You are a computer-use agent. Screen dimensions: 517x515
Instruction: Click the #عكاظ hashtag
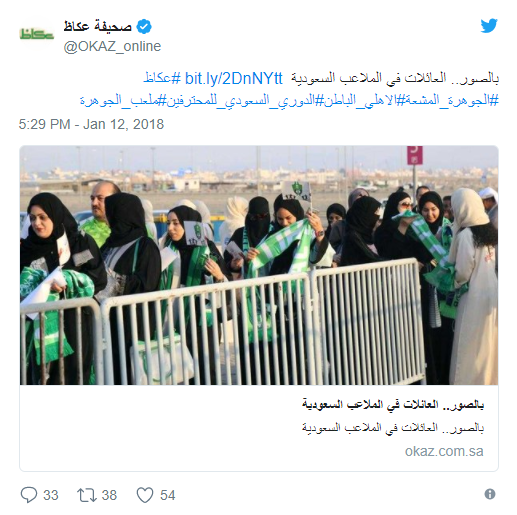point(162,79)
